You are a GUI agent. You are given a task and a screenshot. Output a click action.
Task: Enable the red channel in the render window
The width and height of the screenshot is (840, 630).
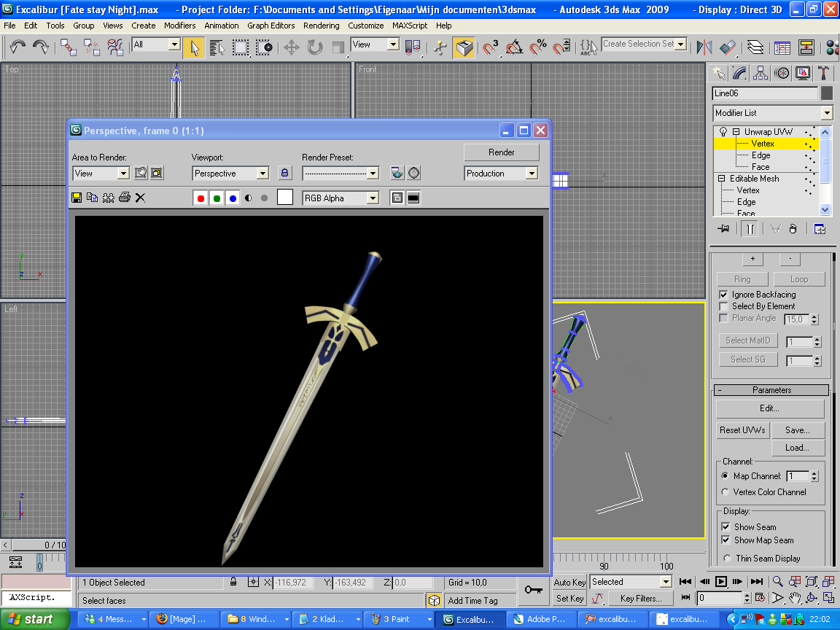[x=201, y=198]
